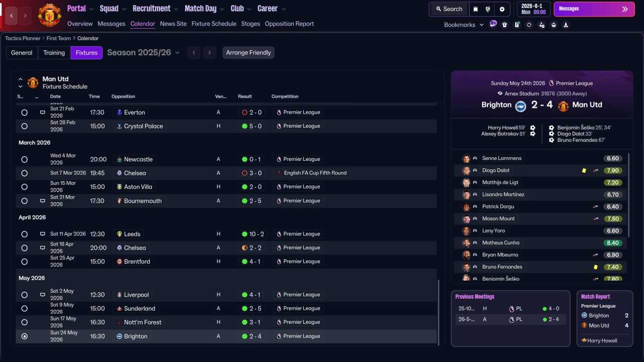Click the double-chevron on the Messages button
The image size is (644, 362).
625,9
